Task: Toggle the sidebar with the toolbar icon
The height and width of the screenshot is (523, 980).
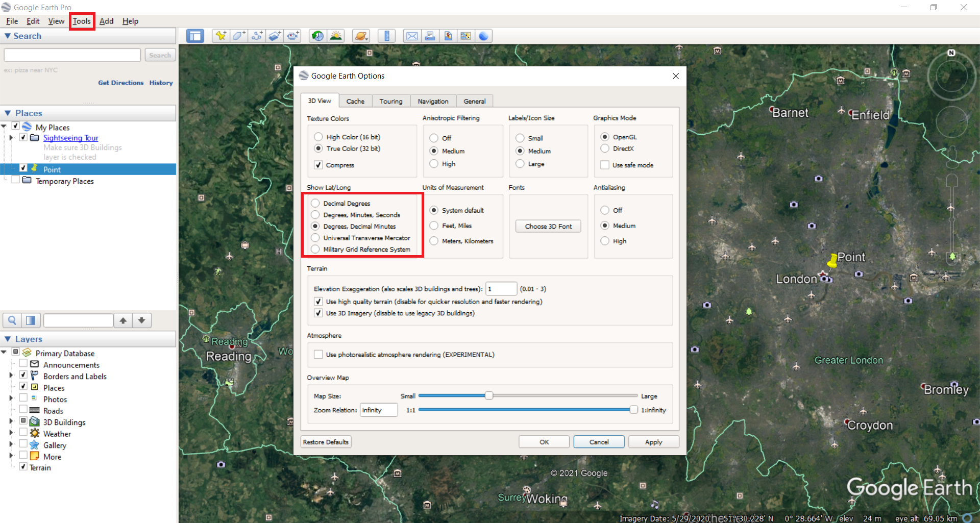Action: tap(195, 36)
